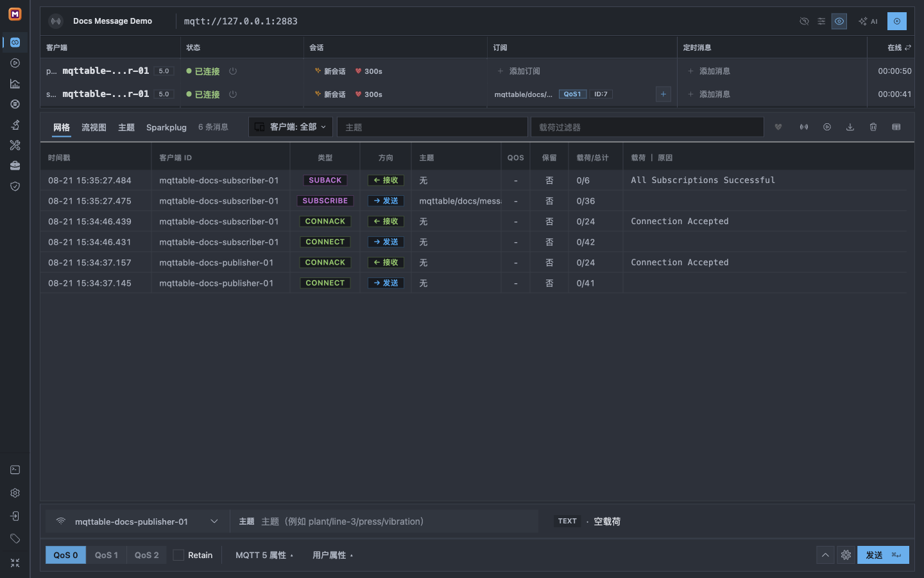The height and width of the screenshot is (578, 924).
Task: Switch to the 网格 tab
Action: pyautogui.click(x=62, y=127)
